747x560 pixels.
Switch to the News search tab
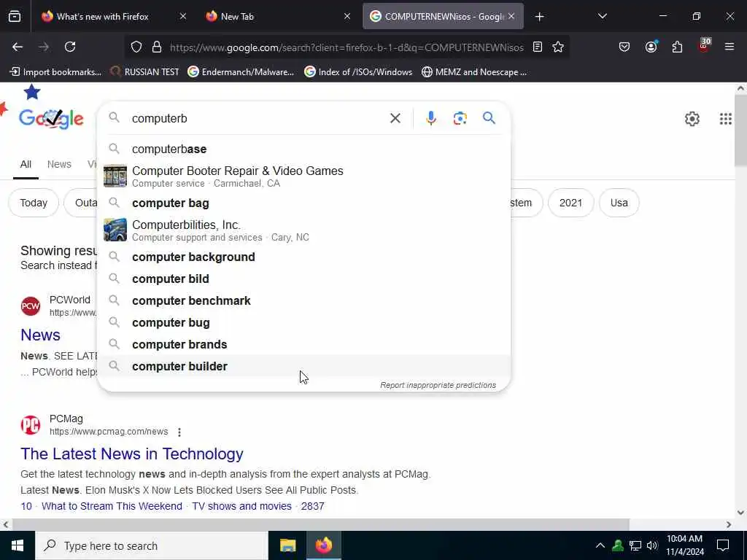coord(59,164)
